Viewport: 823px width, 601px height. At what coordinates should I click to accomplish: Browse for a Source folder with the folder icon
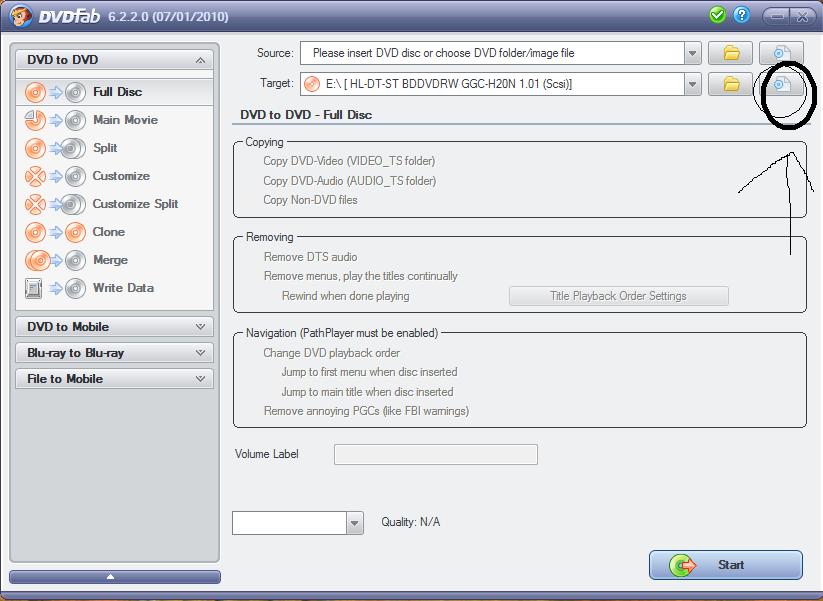click(731, 53)
